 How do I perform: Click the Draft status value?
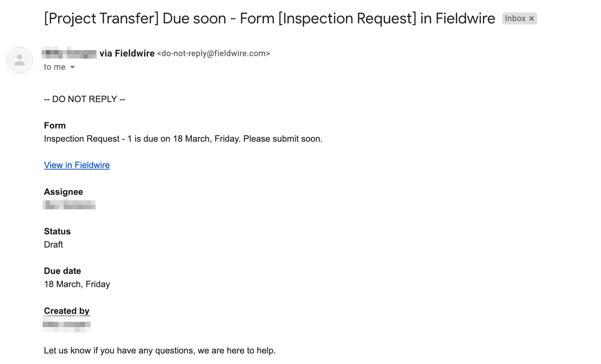54,245
